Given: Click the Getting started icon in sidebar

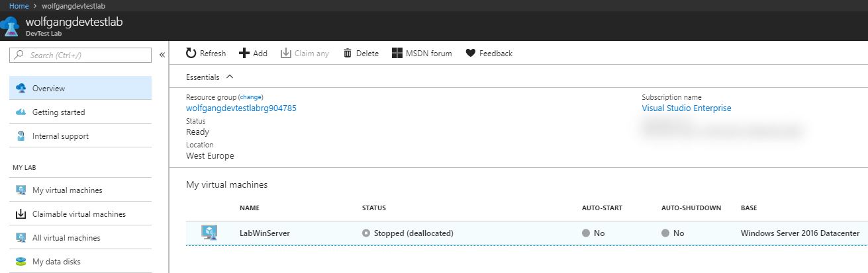Looking at the screenshot, I should coord(21,112).
